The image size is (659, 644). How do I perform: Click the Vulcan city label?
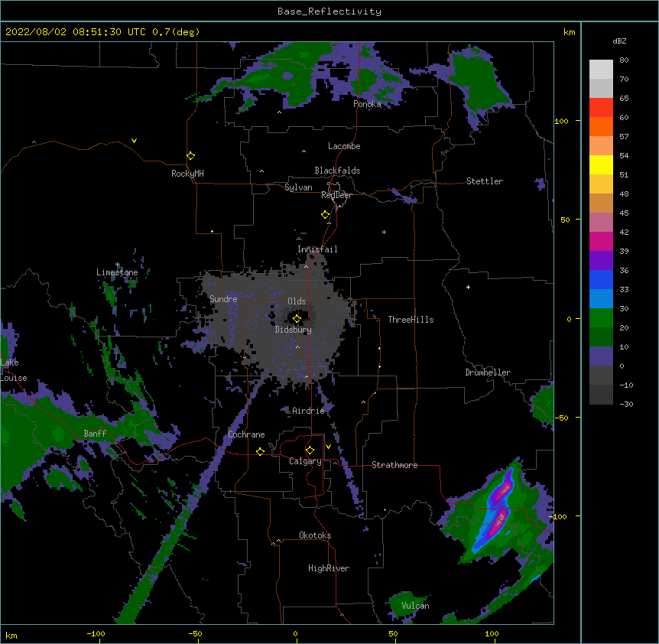(415, 606)
